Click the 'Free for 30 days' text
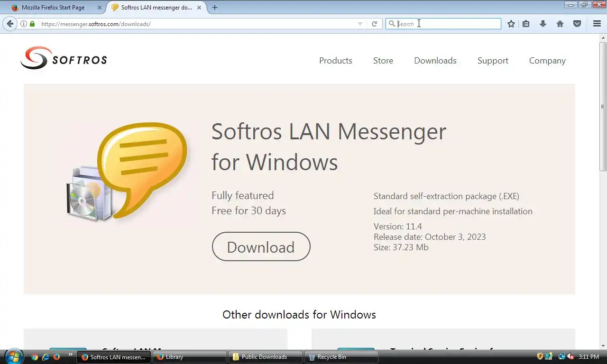This screenshot has width=607, height=364. (x=248, y=210)
